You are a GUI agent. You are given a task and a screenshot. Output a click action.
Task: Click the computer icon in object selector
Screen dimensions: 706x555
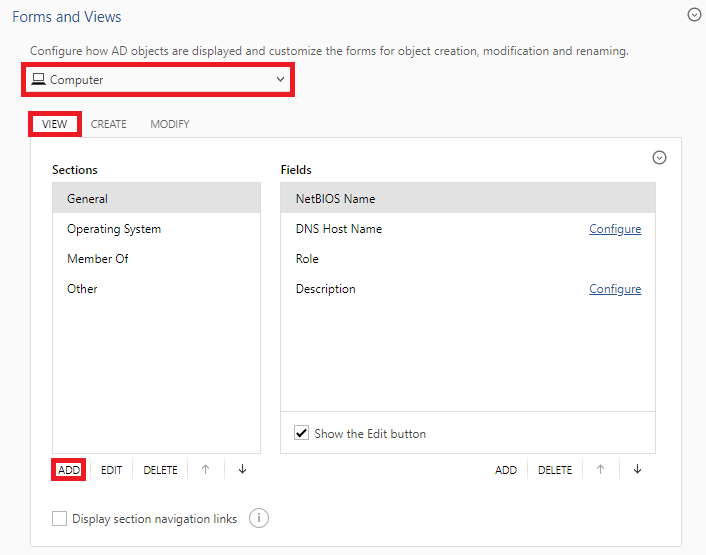tap(38, 79)
